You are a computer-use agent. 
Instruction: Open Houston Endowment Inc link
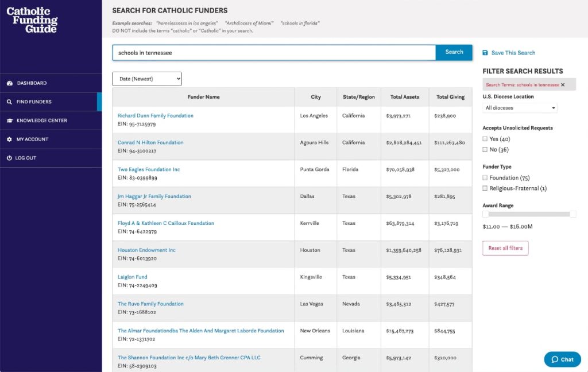[146, 250]
